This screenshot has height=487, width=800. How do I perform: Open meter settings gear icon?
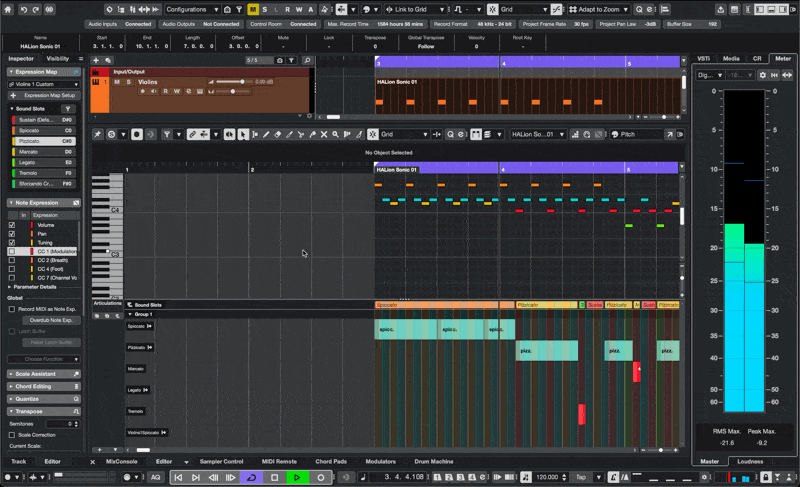[x=763, y=75]
